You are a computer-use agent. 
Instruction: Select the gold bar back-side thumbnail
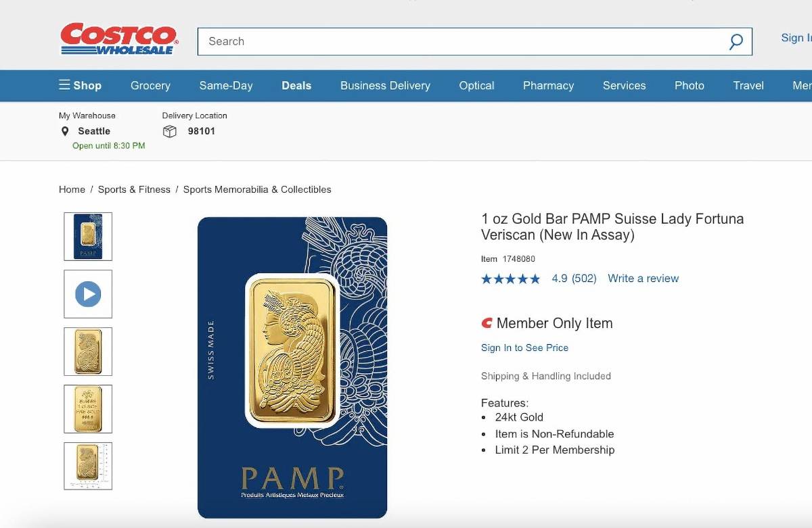[x=88, y=409]
